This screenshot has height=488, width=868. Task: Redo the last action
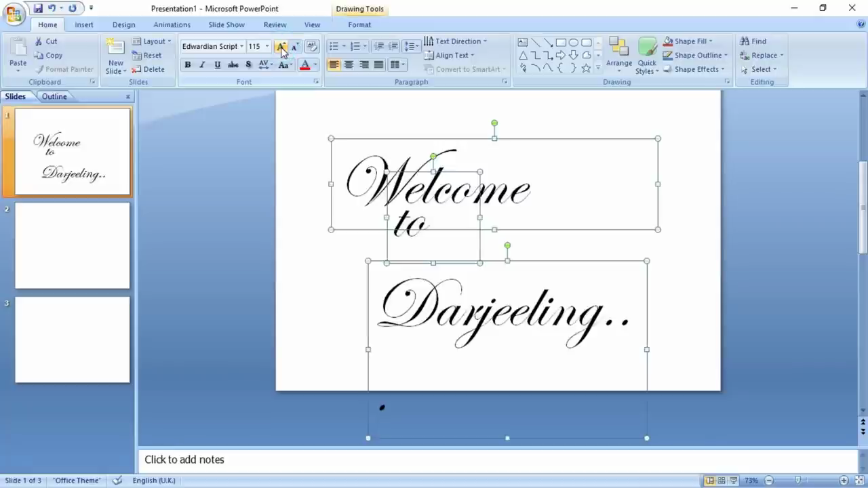tap(73, 9)
